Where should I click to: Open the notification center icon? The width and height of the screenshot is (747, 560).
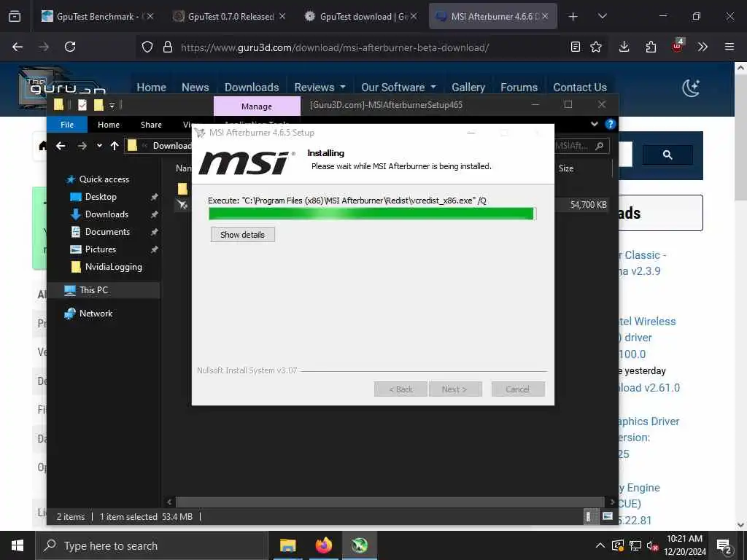(x=724, y=546)
